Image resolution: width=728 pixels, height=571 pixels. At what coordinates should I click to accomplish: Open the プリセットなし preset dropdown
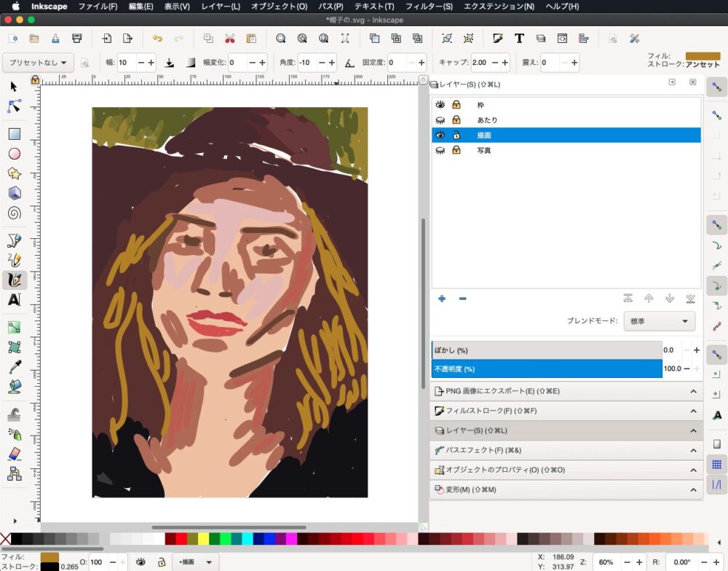(x=39, y=63)
